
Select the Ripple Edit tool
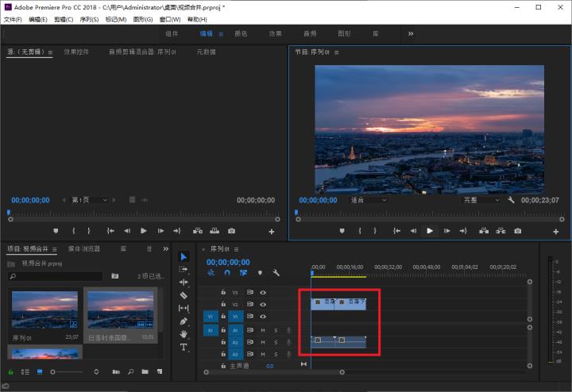(184, 282)
